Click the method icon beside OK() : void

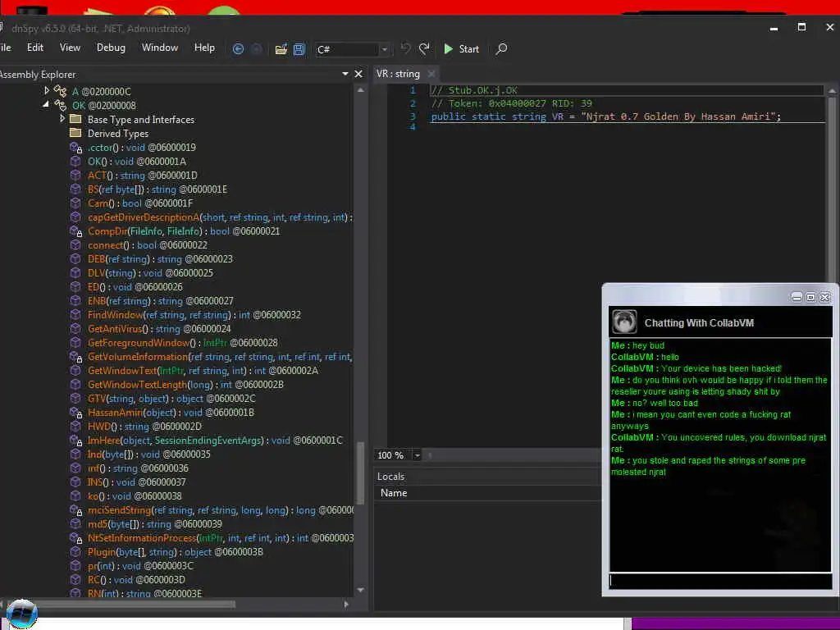tap(75, 162)
